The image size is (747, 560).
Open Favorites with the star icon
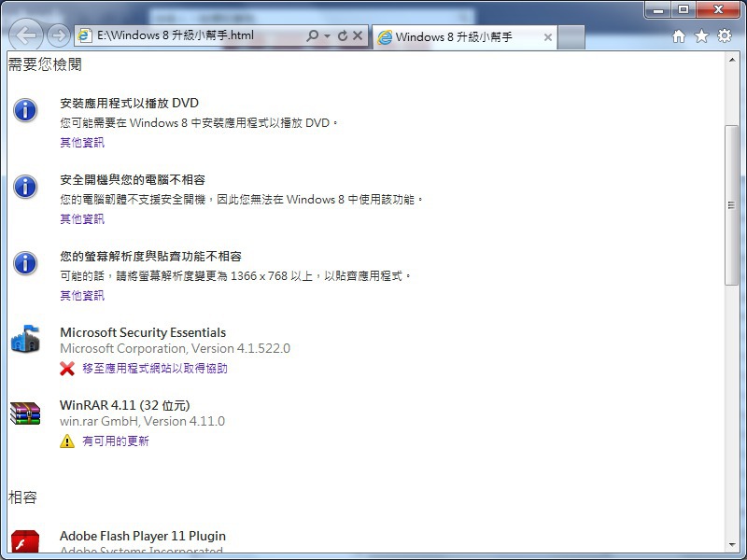point(701,36)
